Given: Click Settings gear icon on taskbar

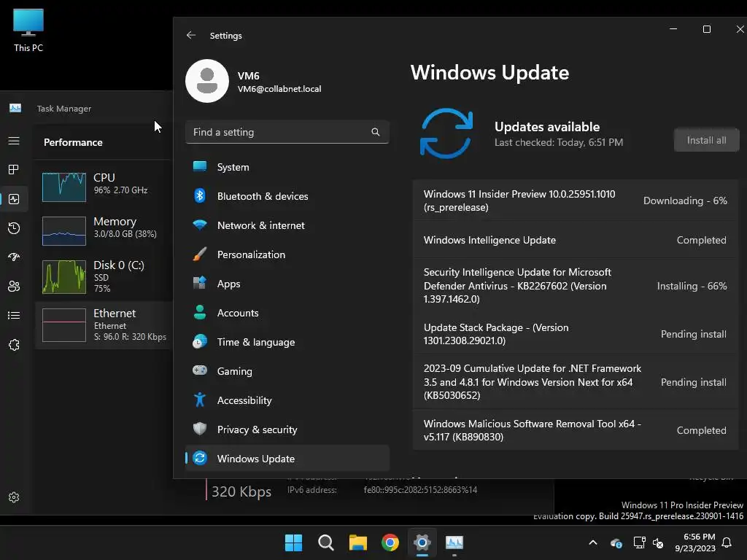Looking at the screenshot, I should [x=422, y=542].
